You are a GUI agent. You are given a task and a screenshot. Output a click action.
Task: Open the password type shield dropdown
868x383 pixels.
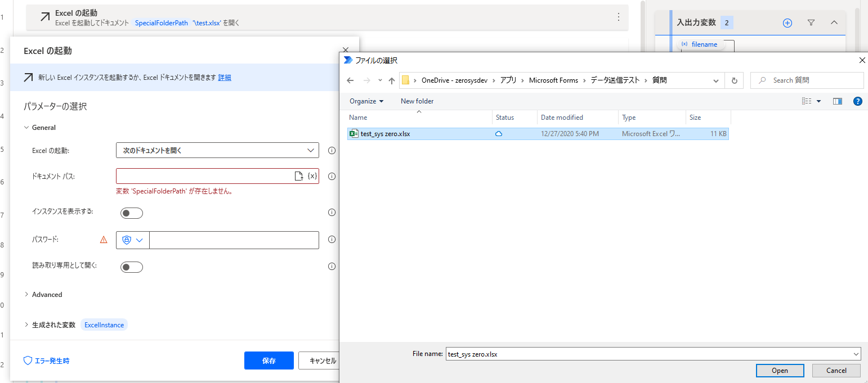[133, 240]
